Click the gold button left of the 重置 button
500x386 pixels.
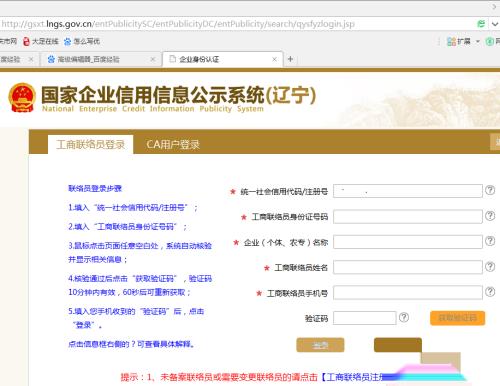tap(320, 345)
